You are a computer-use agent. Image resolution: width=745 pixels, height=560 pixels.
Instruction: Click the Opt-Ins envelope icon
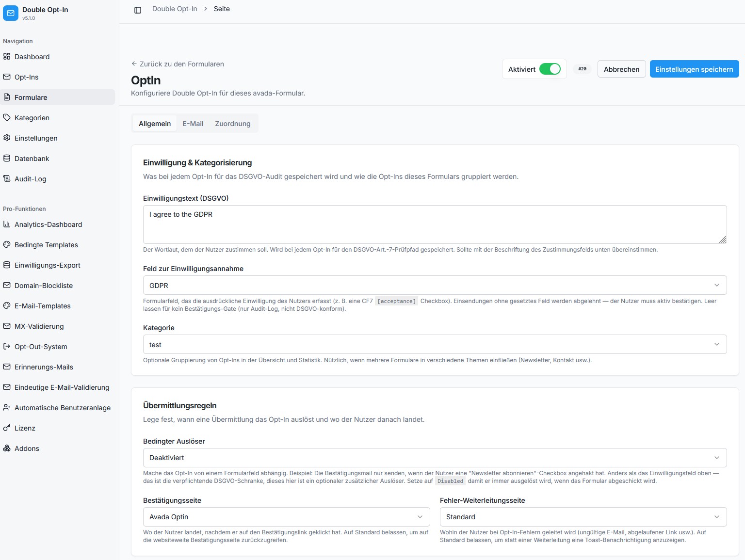click(x=7, y=77)
